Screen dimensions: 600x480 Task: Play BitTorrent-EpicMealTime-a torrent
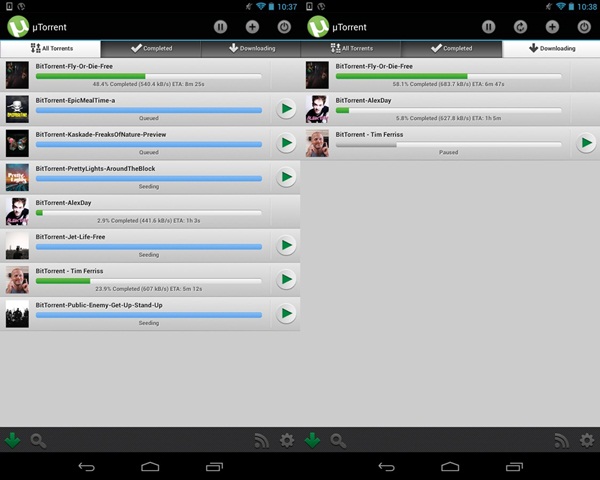click(x=286, y=109)
